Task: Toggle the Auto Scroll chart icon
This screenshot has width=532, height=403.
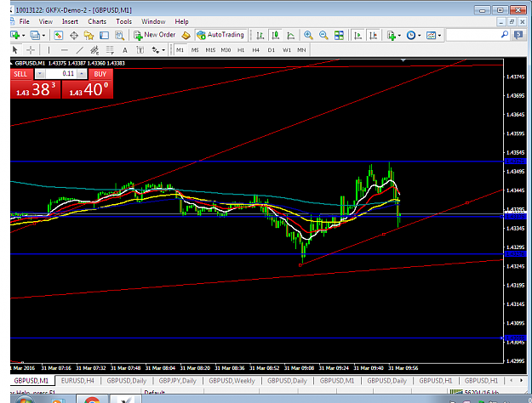Action: click(x=358, y=35)
